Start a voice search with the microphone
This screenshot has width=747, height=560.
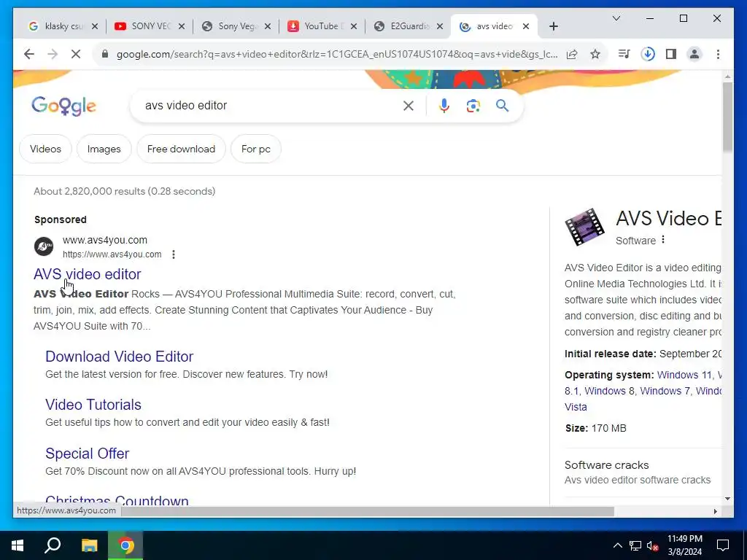point(444,106)
